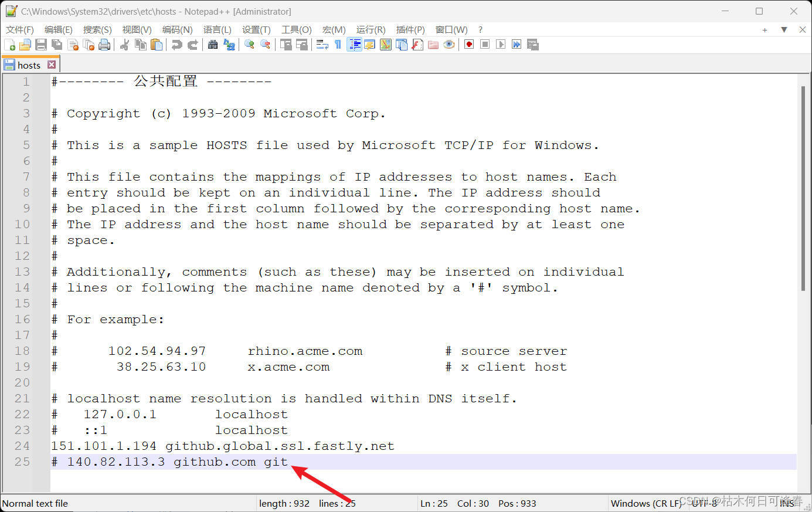The width and height of the screenshot is (812, 512).
Task: Click the Paste clipboard icon
Action: [157, 45]
